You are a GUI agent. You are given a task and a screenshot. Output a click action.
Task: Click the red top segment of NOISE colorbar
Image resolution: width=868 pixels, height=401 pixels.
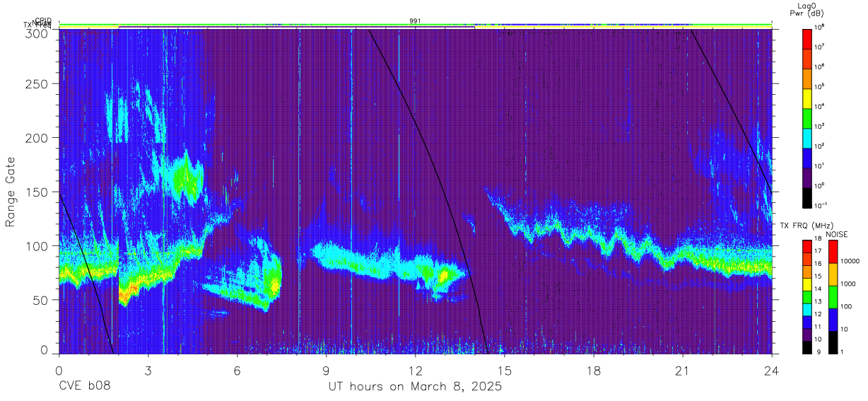point(833,252)
